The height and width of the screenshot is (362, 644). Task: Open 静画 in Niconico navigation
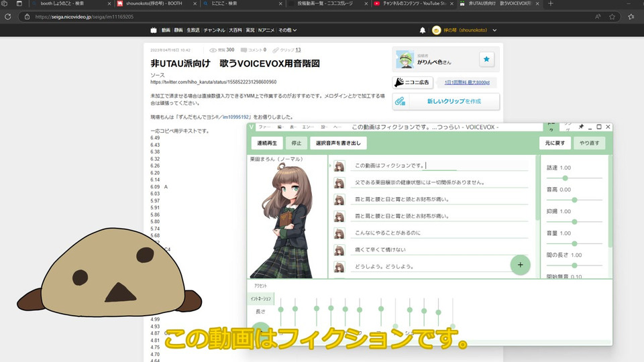click(x=178, y=30)
